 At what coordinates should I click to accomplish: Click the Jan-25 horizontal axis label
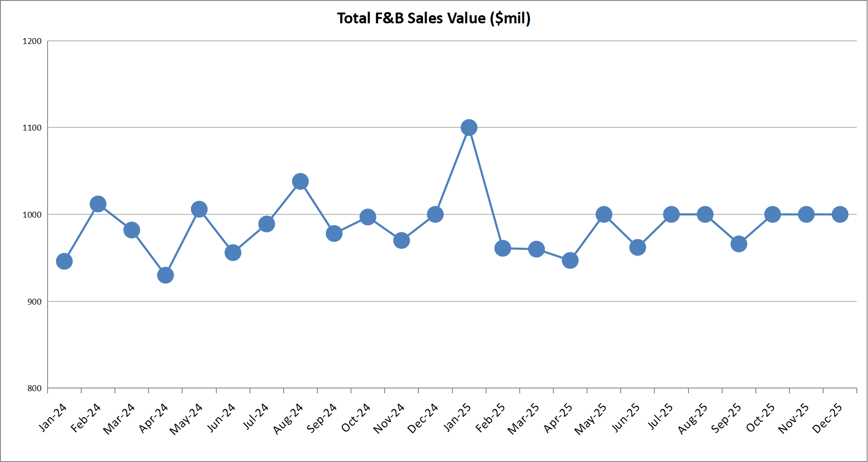point(458,417)
